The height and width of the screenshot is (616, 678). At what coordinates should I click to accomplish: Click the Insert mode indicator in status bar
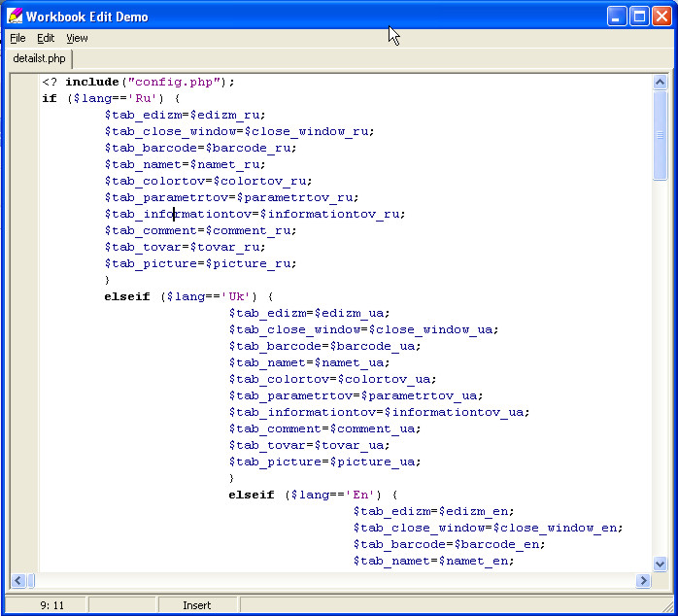tap(196, 605)
